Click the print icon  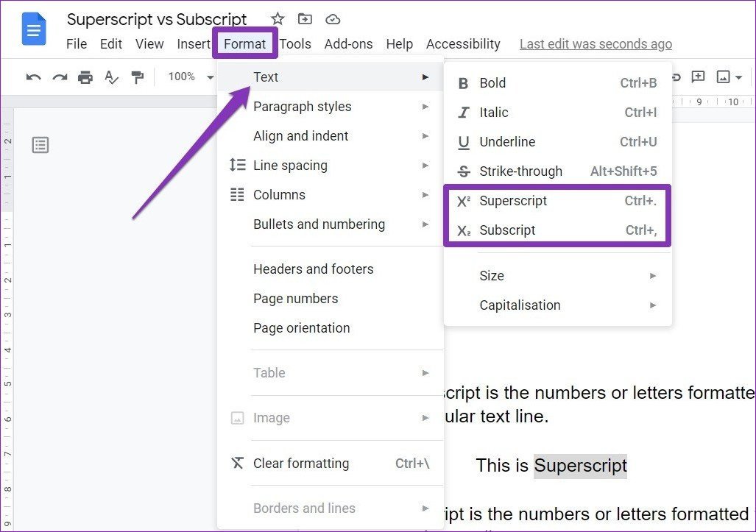click(85, 77)
